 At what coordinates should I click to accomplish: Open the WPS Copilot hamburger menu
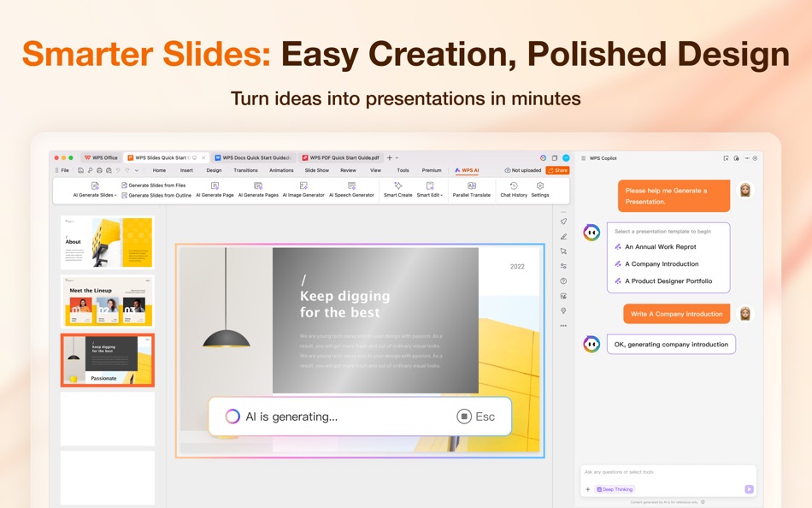click(583, 158)
